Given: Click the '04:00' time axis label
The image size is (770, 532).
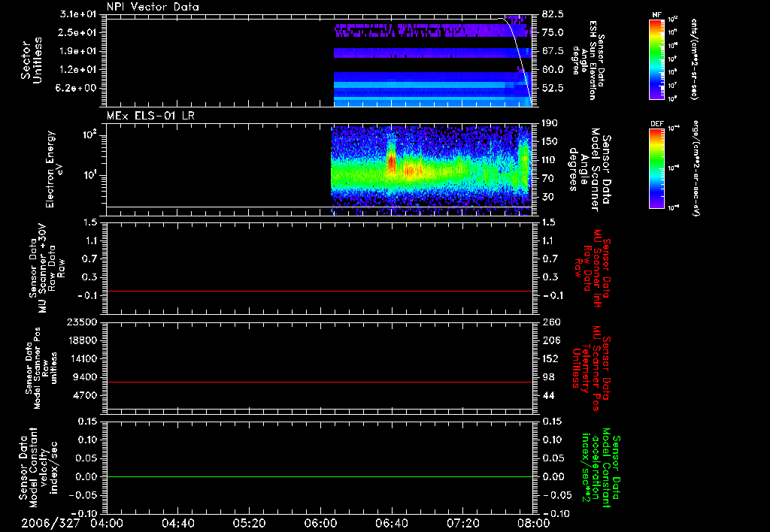Looking at the screenshot, I should coord(107,523).
